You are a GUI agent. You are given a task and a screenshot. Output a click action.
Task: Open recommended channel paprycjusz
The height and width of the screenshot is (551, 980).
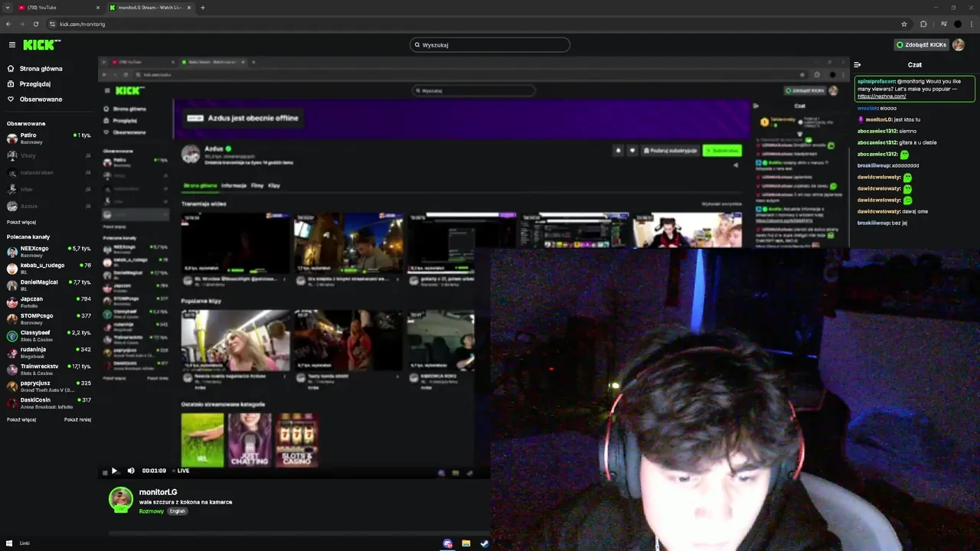coord(49,386)
